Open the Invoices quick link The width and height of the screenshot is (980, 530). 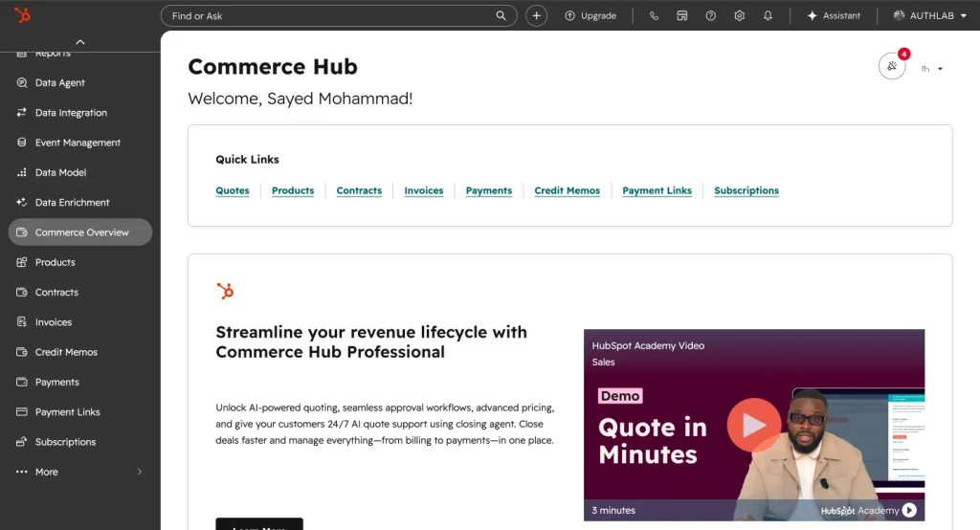tap(424, 190)
